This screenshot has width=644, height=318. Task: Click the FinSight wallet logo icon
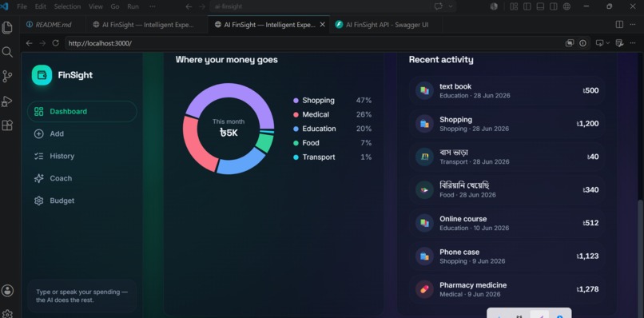(42, 75)
